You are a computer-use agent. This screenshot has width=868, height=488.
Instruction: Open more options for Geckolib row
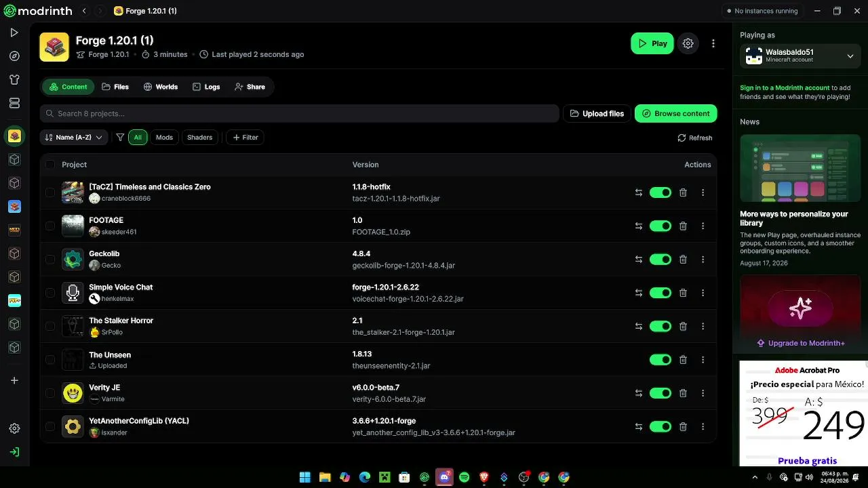point(703,260)
